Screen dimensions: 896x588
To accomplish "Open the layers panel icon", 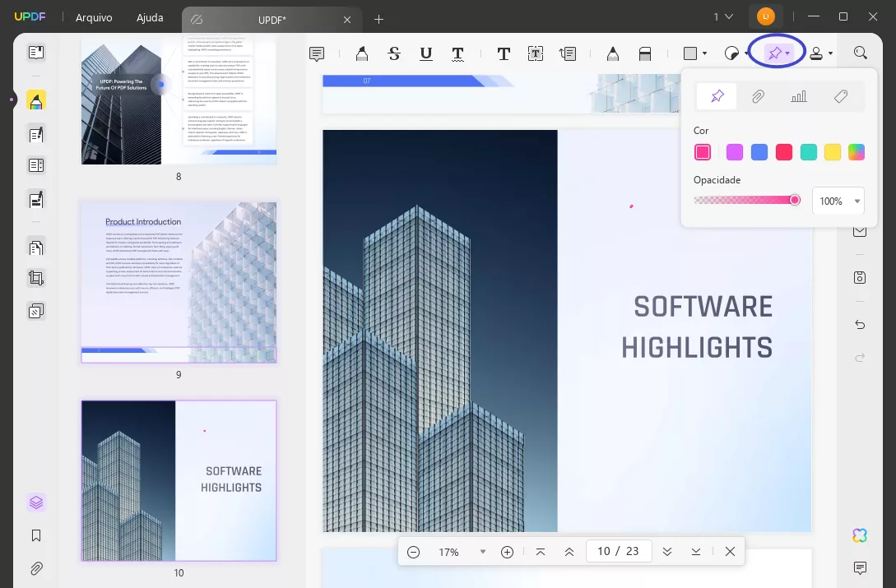I will tap(36, 502).
